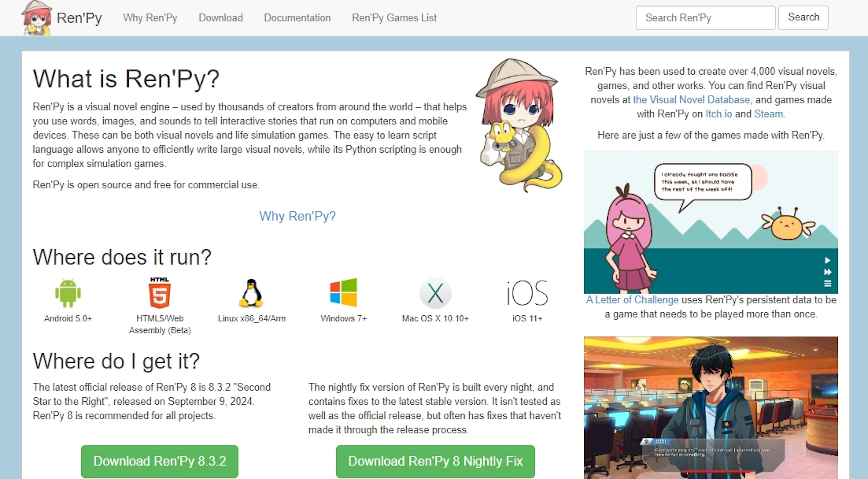868x479 pixels.
Task: Click the fast-forward icon in game screenshot
Action: coord(828,272)
